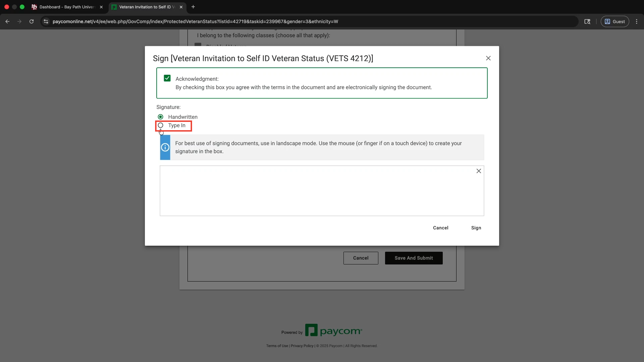Select the Veteran Invitation to Self ID tab
Screen dimensions: 644x362
(146, 7)
